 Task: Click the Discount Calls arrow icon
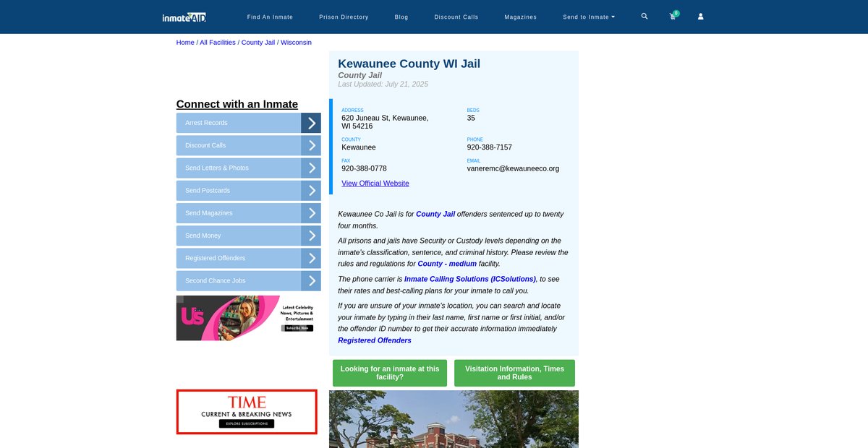[x=311, y=145]
